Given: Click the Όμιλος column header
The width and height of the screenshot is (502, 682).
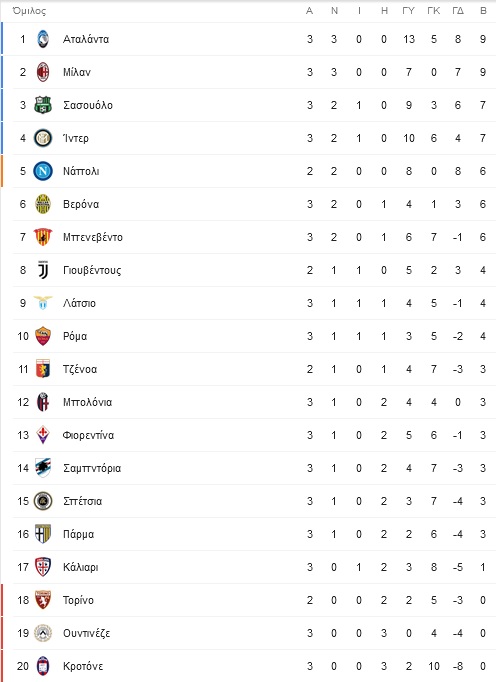Looking at the screenshot, I should [29, 11].
